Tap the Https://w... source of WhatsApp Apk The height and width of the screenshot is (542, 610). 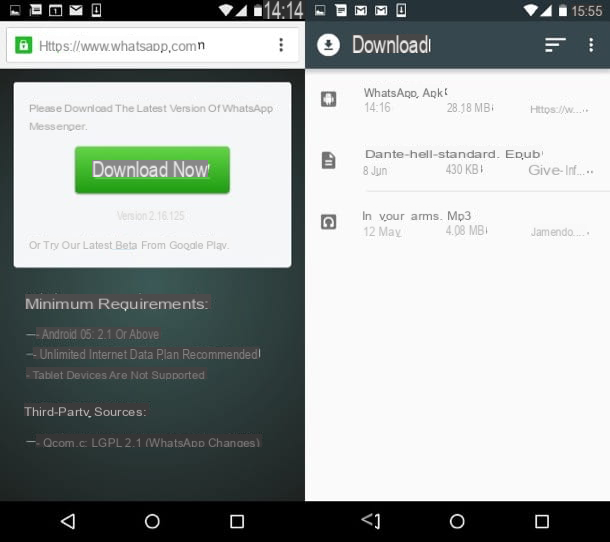coord(559,110)
